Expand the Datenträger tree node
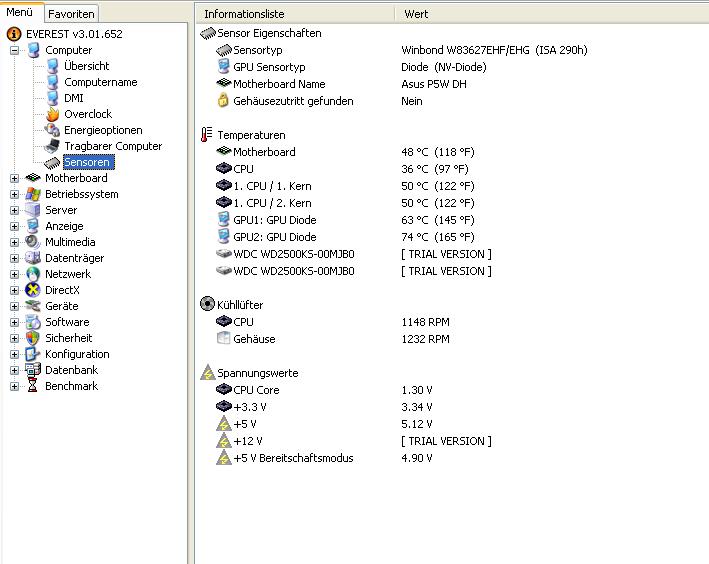 (x=14, y=258)
